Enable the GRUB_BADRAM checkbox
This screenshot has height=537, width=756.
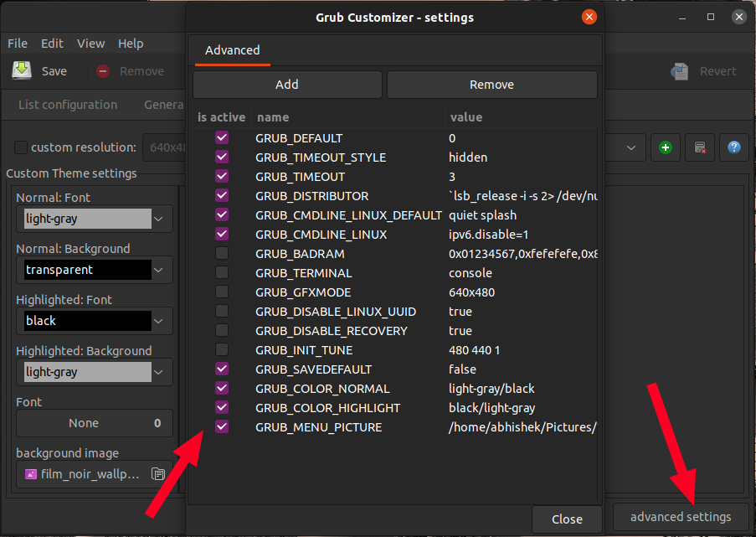click(x=222, y=254)
